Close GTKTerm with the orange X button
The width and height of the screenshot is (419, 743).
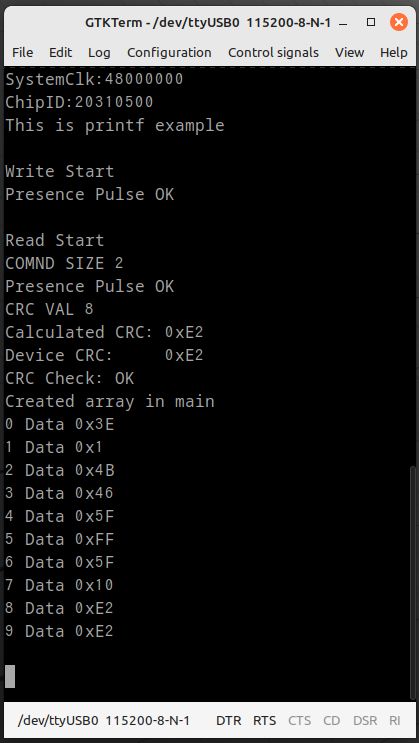coord(399,22)
